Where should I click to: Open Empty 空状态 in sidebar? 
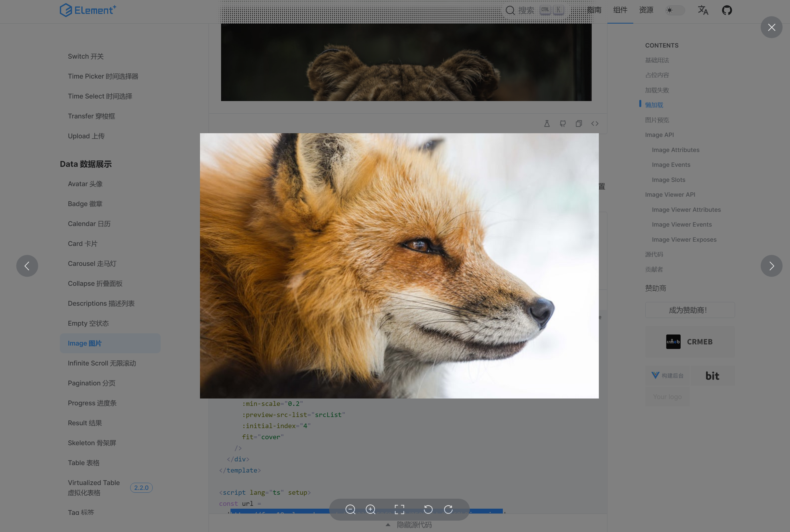(88, 323)
